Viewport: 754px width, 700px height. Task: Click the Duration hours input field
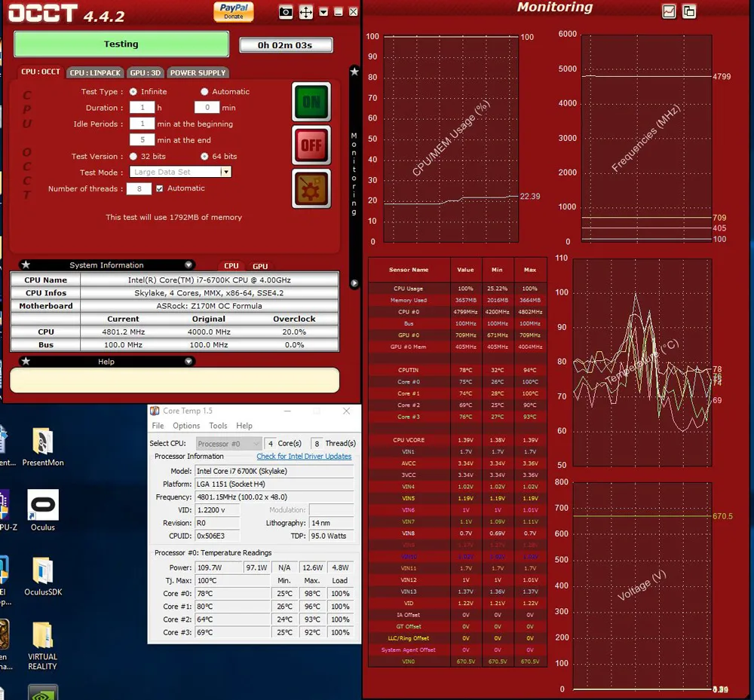point(142,108)
